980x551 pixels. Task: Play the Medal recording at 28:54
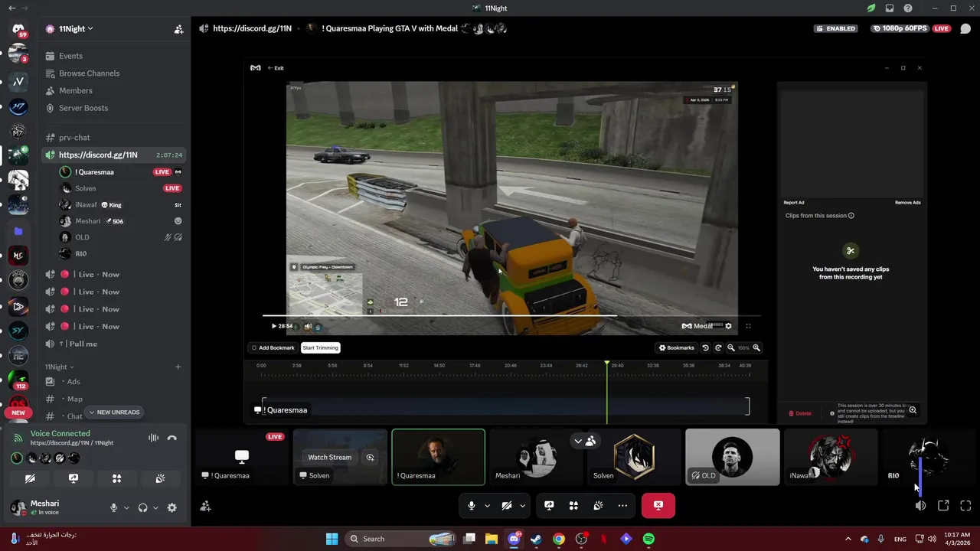point(274,326)
